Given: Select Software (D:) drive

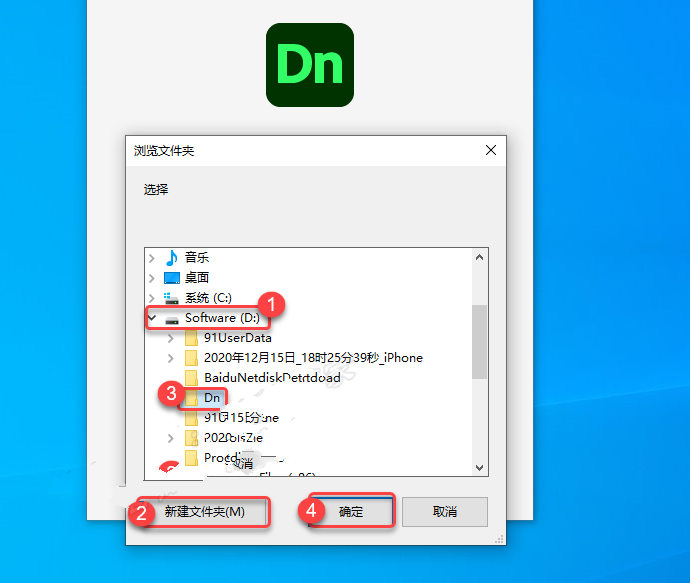Looking at the screenshot, I should pos(222,318).
